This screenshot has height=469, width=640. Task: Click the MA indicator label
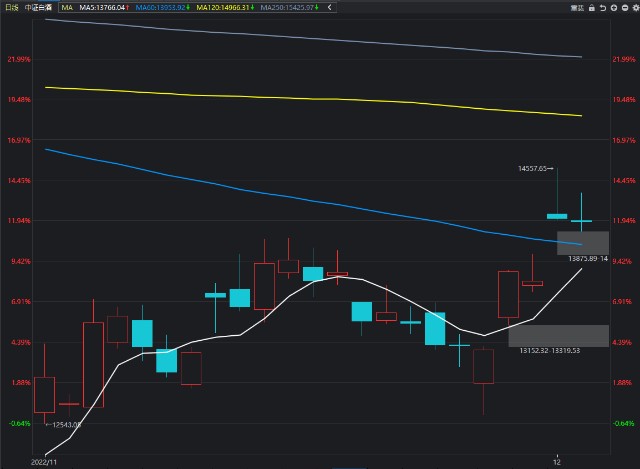pyautogui.click(x=67, y=7)
